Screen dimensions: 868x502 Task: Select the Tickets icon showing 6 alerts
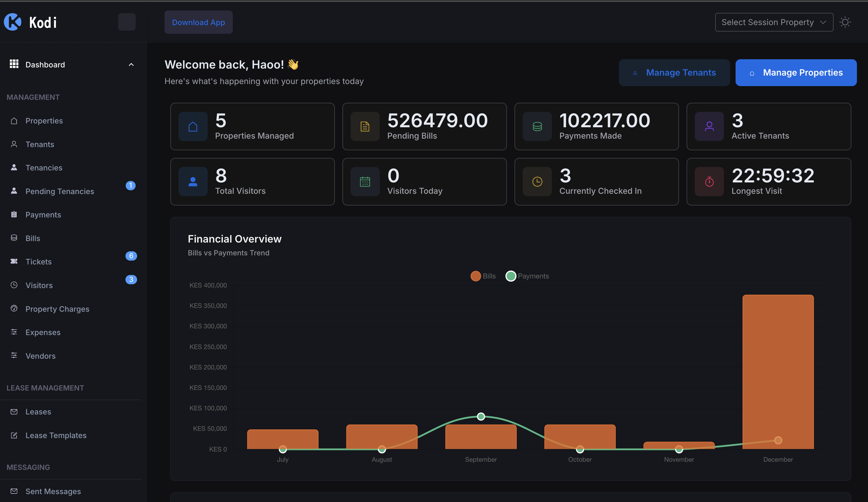(x=14, y=261)
